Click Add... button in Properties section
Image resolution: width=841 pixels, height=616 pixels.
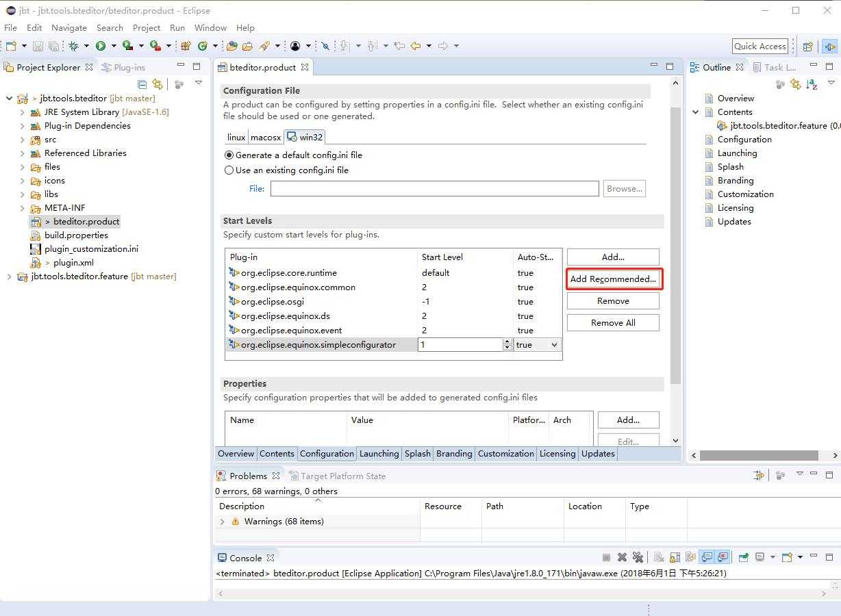pyautogui.click(x=628, y=420)
